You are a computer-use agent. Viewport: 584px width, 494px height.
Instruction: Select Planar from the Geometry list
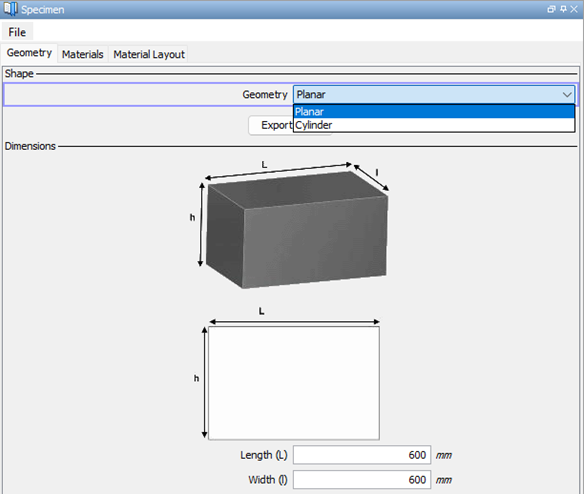pyautogui.click(x=434, y=112)
